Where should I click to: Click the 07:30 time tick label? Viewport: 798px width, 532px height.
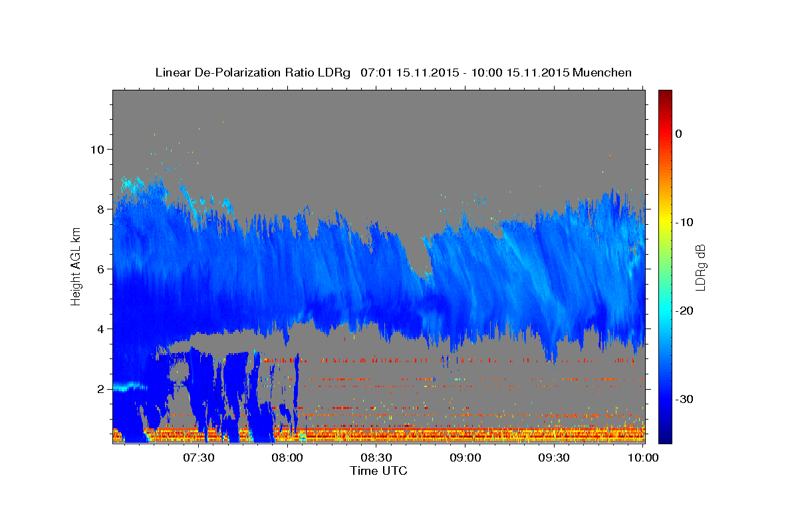[199, 458]
